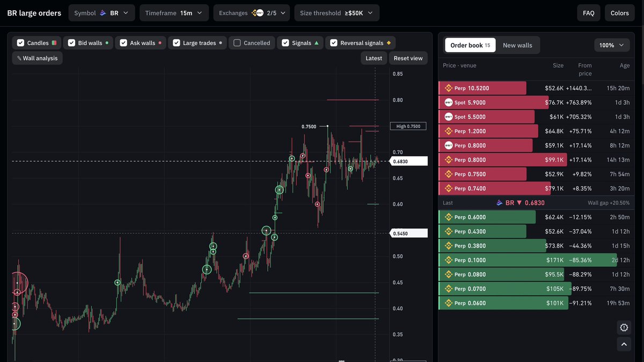Click the High 0.7500 label on the price axis
Image resolution: width=644 pixels, height=362 pixels.
pyautogui.click(x=408, y=126)
